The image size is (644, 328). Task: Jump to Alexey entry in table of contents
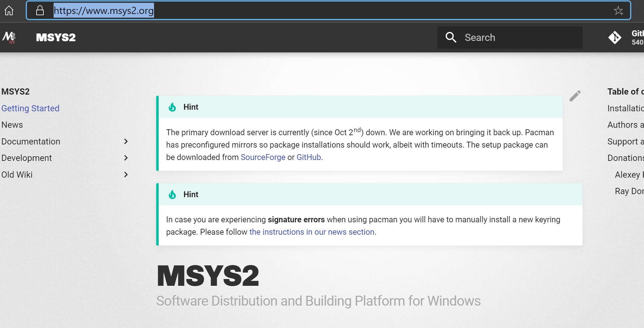click(x=629, y=175)
